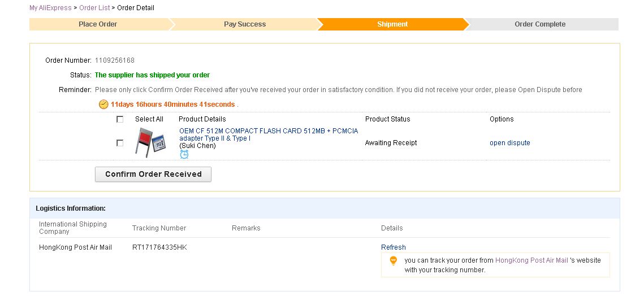Click the Order Complete progress step
644x296 pixels.
(x=539, y=24)
